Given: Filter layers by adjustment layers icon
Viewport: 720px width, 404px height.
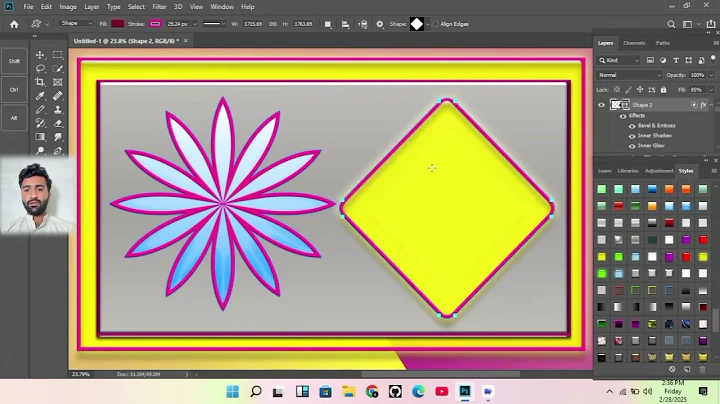Looking at the screenshot, I should [x=663, y=60].
